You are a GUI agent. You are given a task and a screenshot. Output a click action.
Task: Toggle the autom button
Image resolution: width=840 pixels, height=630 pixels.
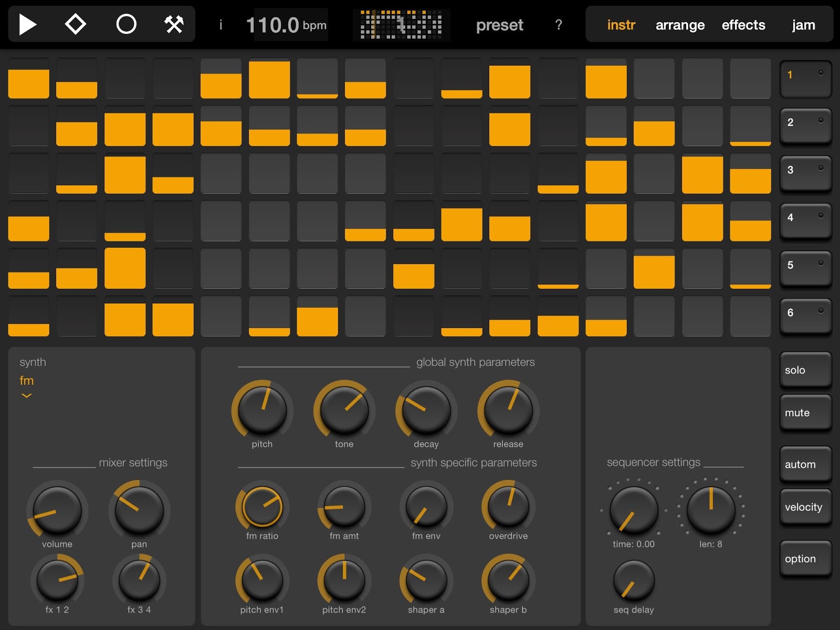(806, 465)
